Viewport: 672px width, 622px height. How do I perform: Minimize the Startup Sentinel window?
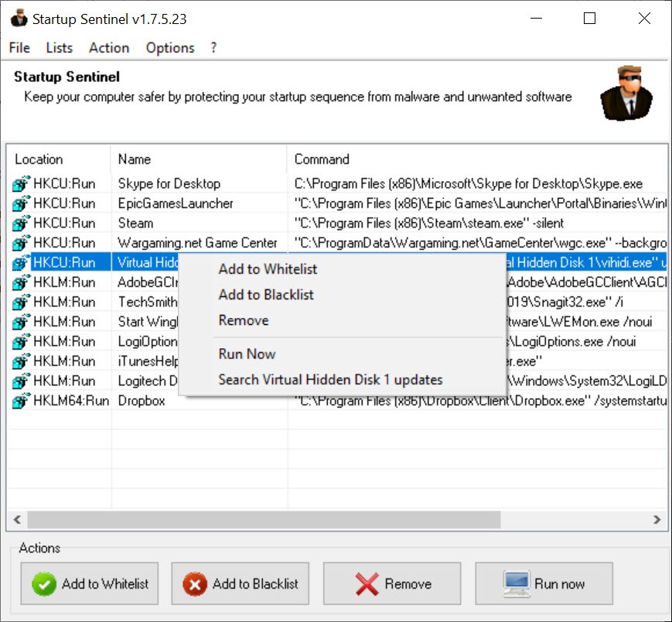click(536, 19)
